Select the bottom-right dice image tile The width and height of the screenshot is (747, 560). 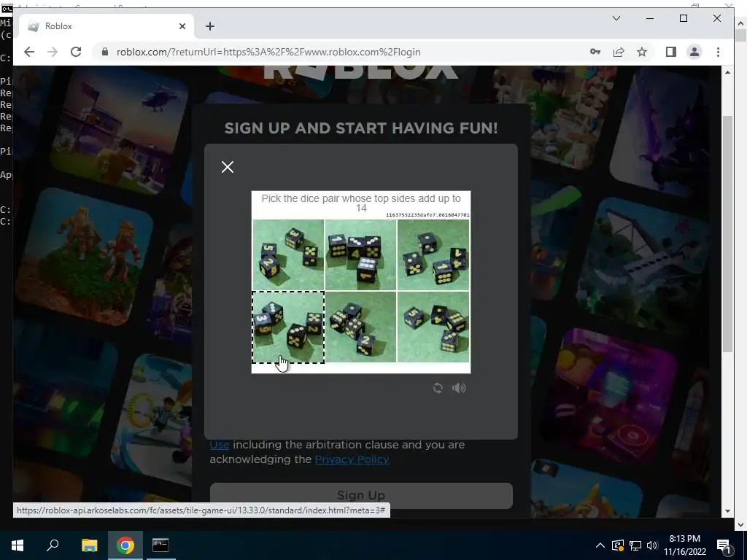point(433,327)
